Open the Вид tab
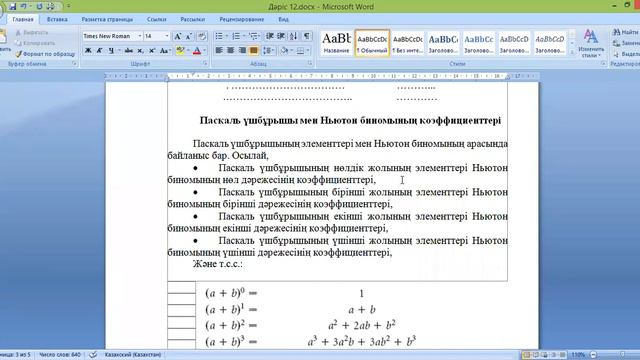Viewport: 640px width, 360px height. pos(283,19)
